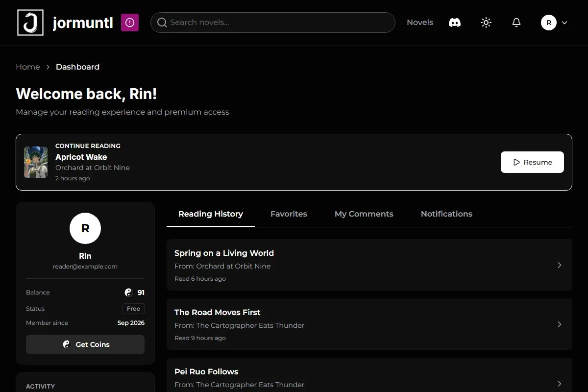
Task: Open the magenta alert badge icon
Action: pos(130,23)
